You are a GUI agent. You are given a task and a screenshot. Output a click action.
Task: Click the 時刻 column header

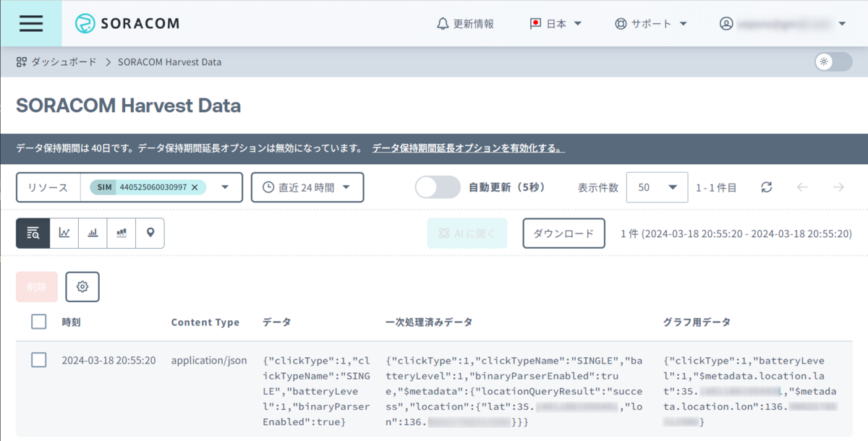(x=71, y=322)
